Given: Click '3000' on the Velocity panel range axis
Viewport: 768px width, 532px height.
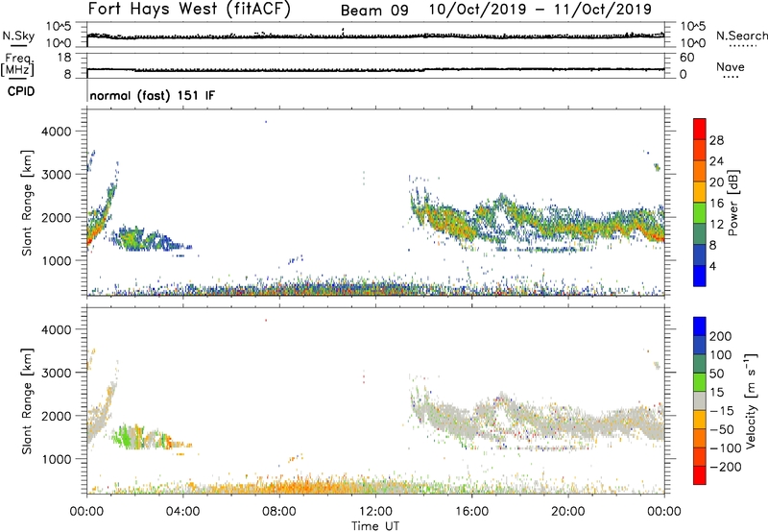Looking at the screenshot, I should point(57,373).
